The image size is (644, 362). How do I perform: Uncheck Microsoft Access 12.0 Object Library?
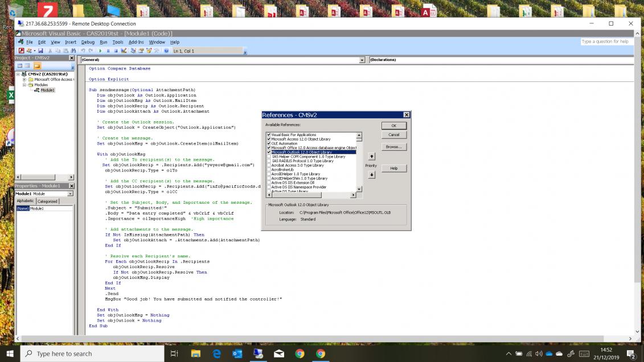[269, 139]
